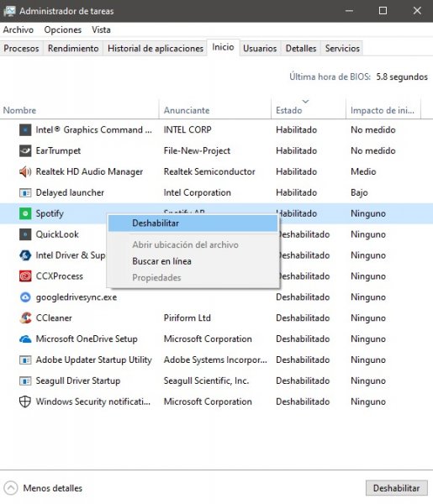Image resolution: width=433 pixels, height=504 pixels.
Task: Select the Piriform Ltd cell
Action: click(187, 318)
